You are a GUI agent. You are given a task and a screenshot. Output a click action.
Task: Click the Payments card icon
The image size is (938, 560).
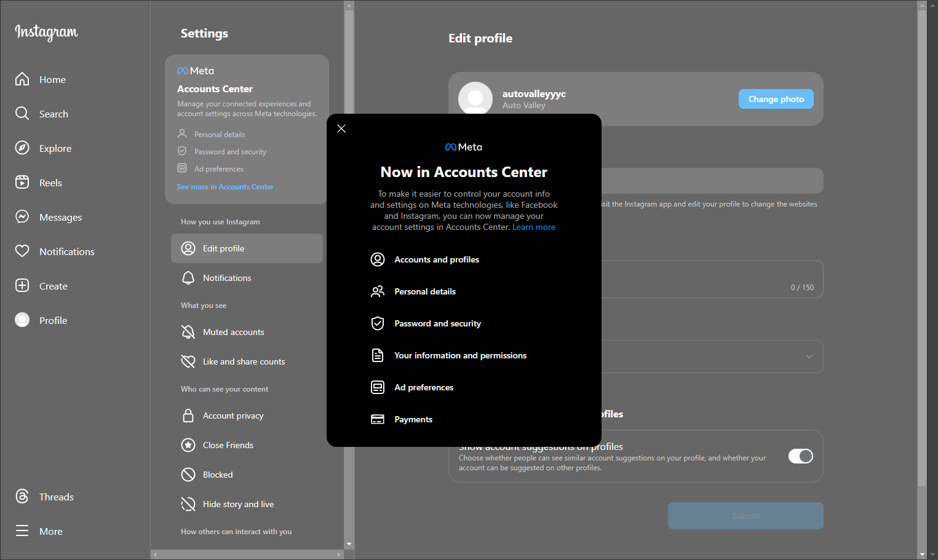point(378,419)
